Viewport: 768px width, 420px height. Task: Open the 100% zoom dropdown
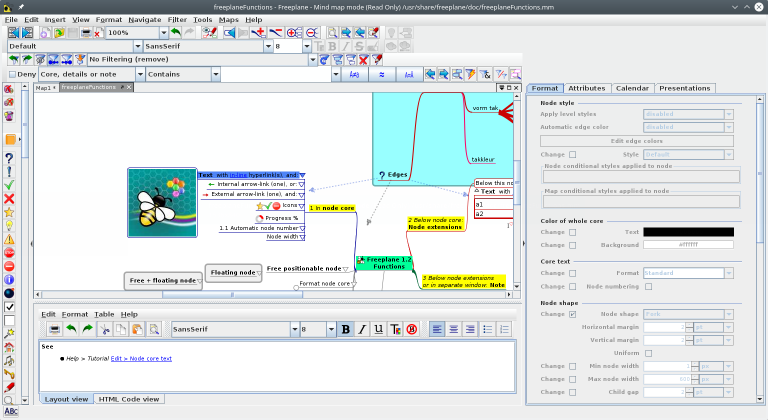164,33
